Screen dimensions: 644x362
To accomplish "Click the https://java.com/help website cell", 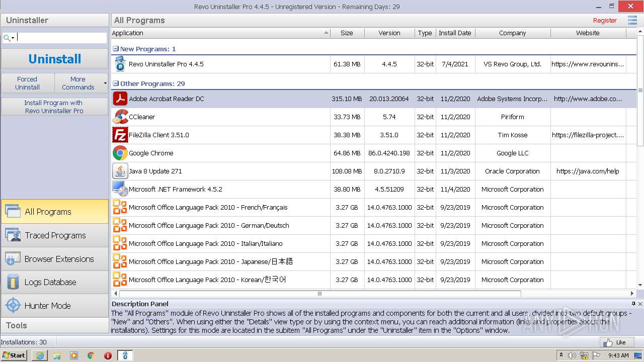I will [588, 171].
